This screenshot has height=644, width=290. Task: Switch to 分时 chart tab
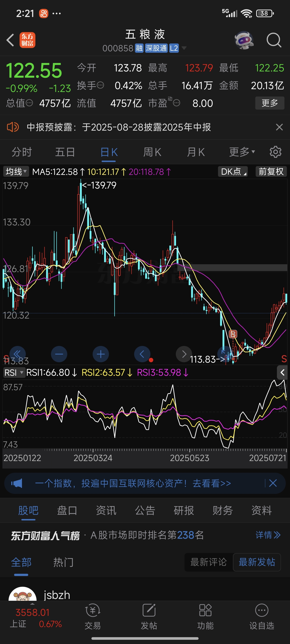[22, 152]
